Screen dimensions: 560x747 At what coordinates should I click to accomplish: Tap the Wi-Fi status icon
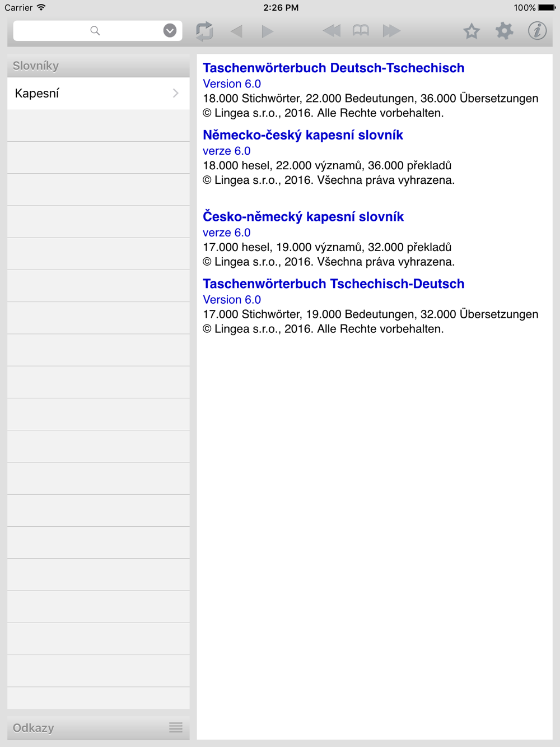[x=41, y=7]
